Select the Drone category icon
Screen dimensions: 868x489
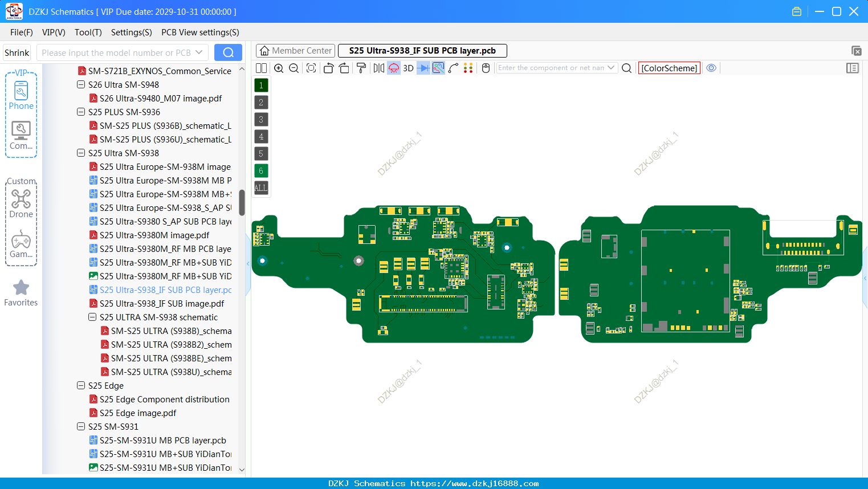click(x=21, y=204)
